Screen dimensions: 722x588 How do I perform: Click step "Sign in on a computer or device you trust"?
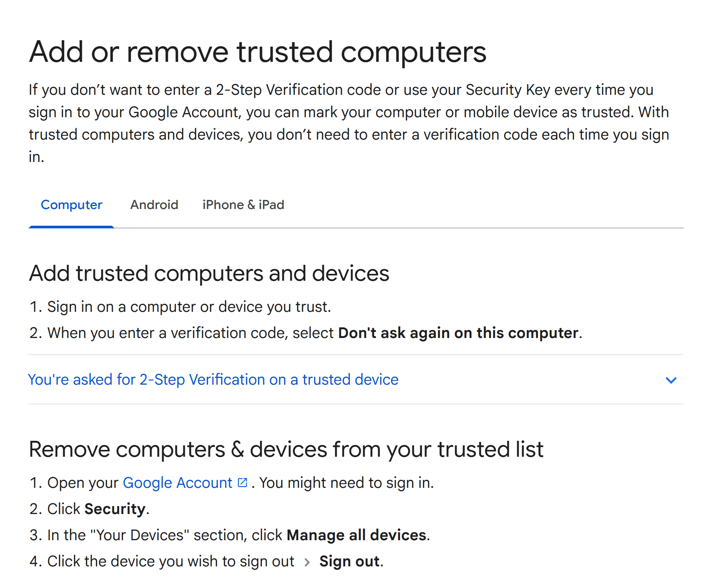(x=189, y=307)
